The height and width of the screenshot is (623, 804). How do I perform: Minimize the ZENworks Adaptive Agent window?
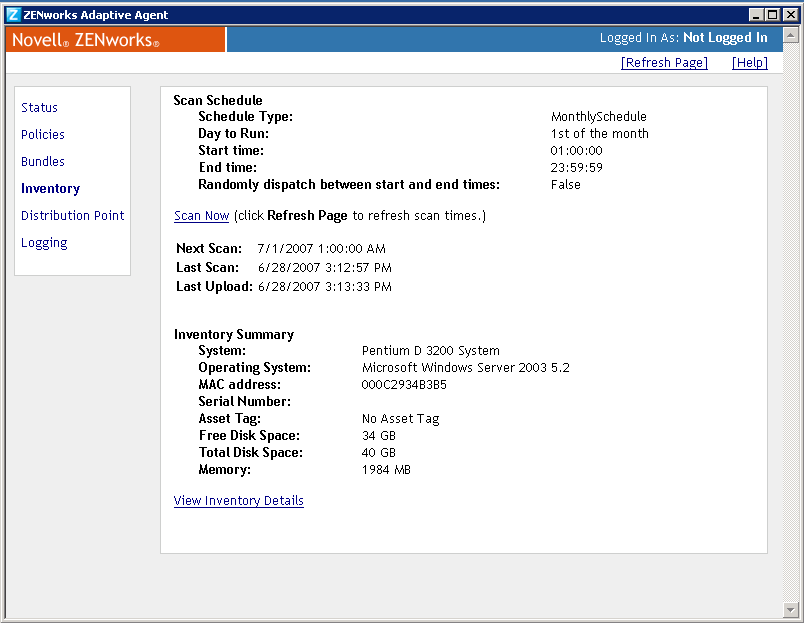(756, 15)
